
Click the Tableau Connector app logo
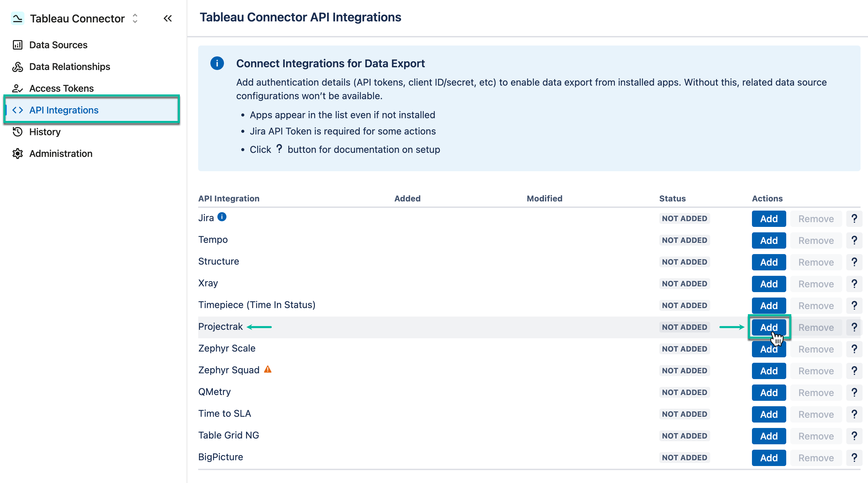[18, 18]
